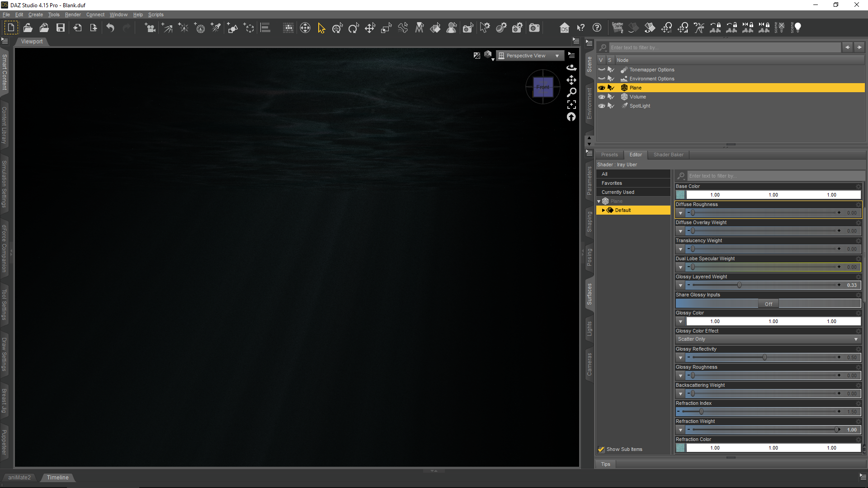
Task: Select the Currently Used filter
Action: [618, 192]
